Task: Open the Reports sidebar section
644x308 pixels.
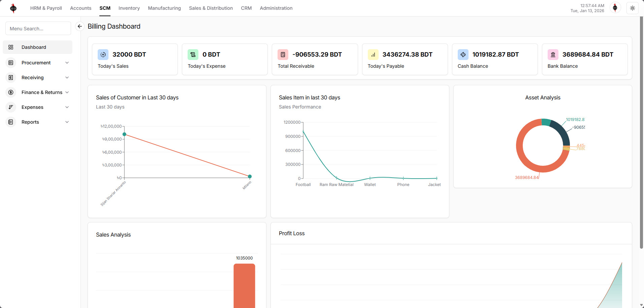Action: coord(37,122)
